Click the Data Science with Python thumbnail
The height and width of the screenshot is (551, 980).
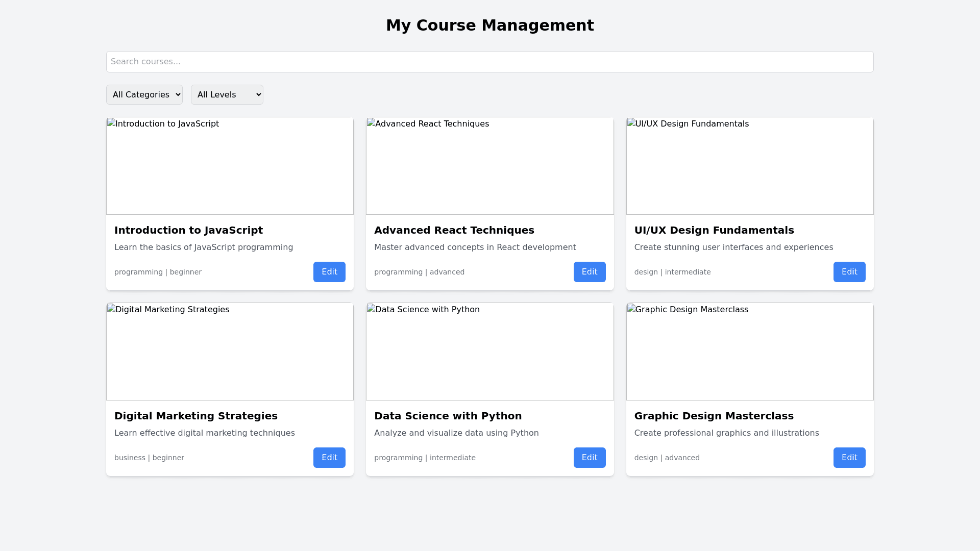(x=489, y=352)
